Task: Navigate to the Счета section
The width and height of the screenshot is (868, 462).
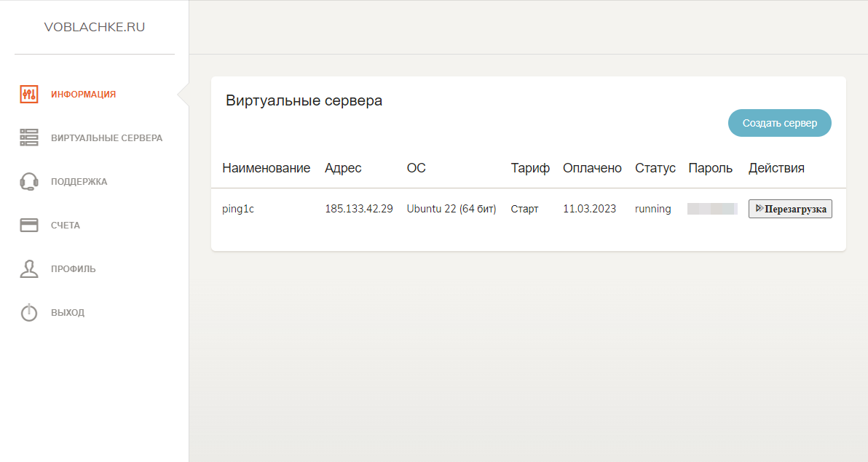Action: [x=68, y=225]
